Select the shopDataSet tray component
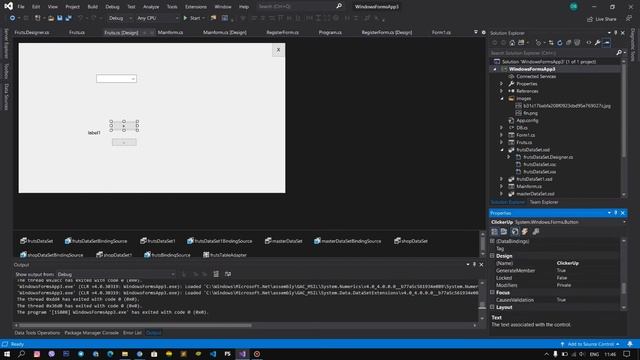Screen dimensions: 640x360 pyautogui.click(x=411, y=241)
